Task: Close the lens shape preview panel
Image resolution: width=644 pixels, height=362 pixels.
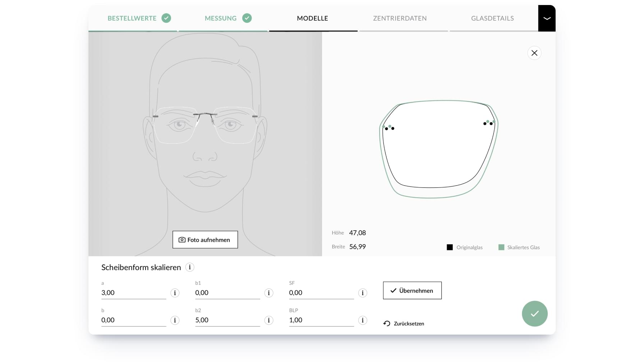Action: 534,53
